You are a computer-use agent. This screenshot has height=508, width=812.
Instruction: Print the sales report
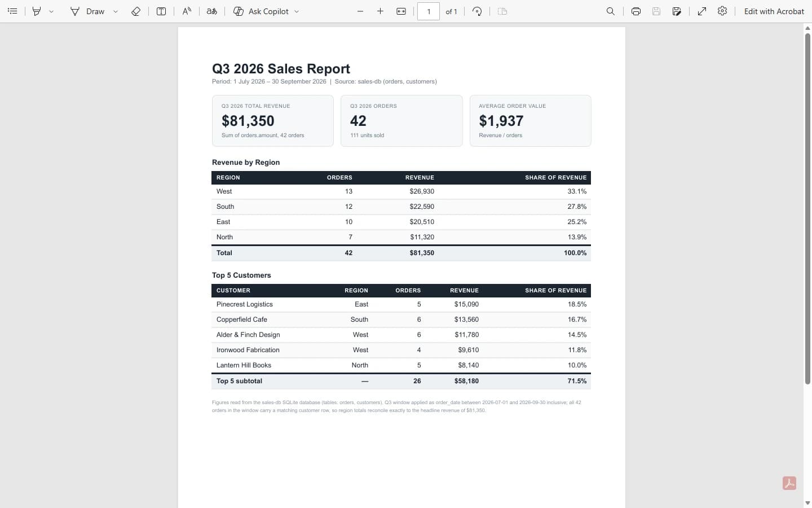pos(636,11)
